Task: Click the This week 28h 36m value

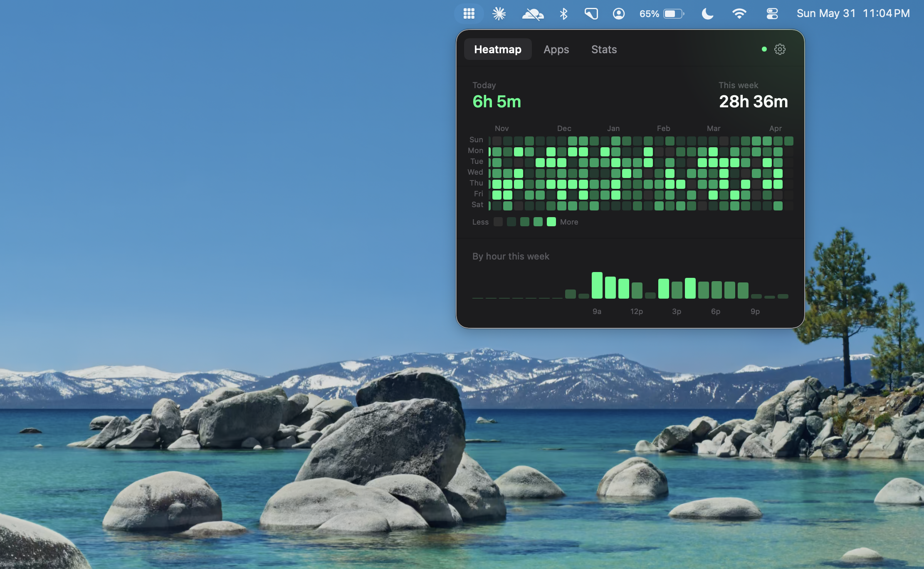Action: 753,101
